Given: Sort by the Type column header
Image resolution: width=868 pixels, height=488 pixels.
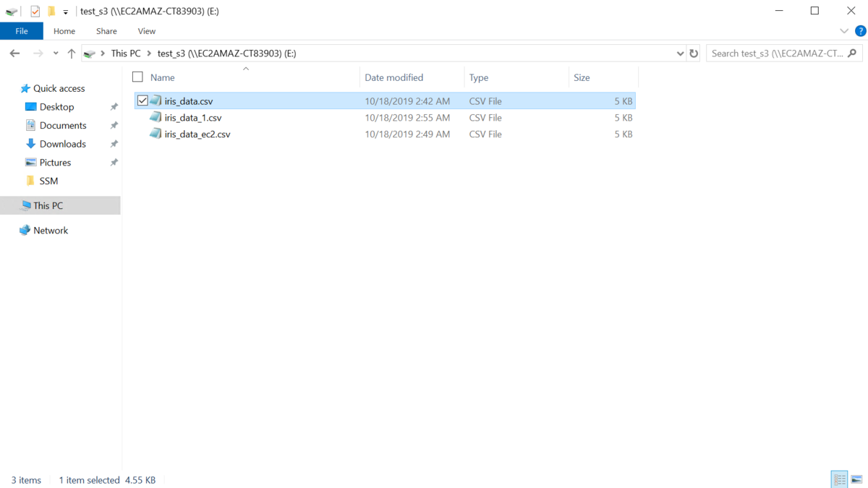Looking at the screenshot, I should [x=479, y=77].
